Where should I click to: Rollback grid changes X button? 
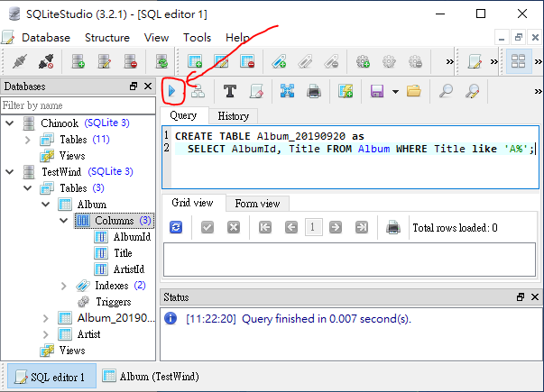point(234,228)
